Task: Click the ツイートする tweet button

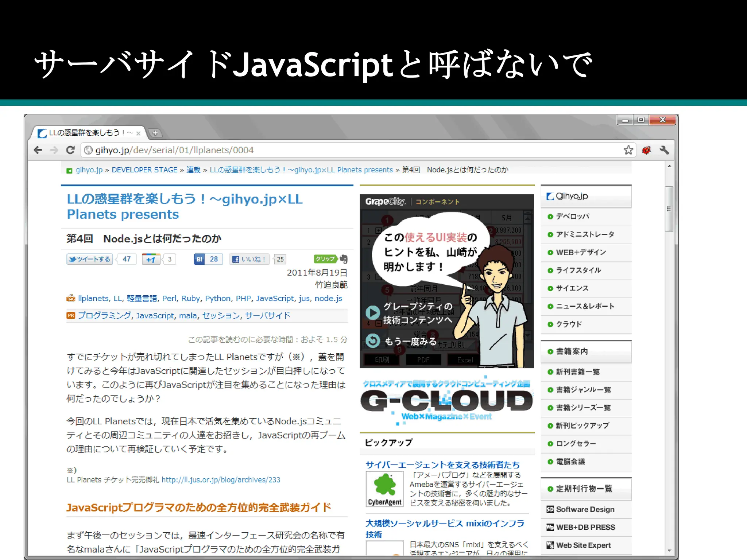Action: [x=90, y=259]
